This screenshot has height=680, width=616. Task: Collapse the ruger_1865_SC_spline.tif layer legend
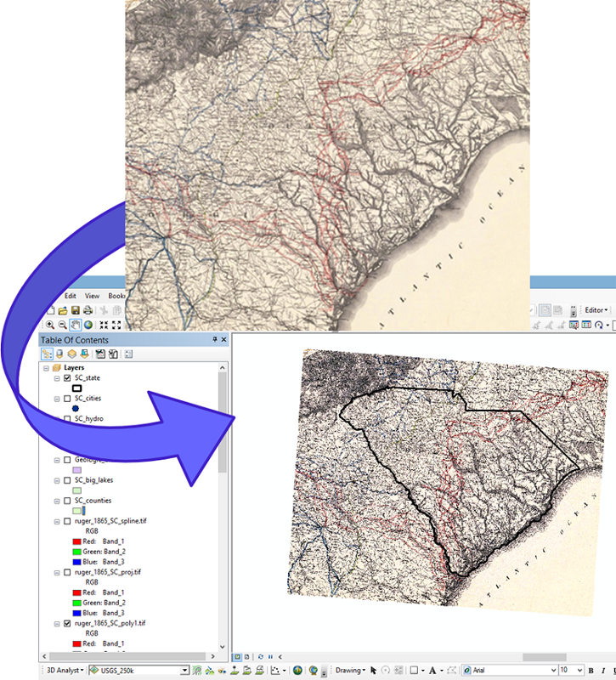[57, 521]
